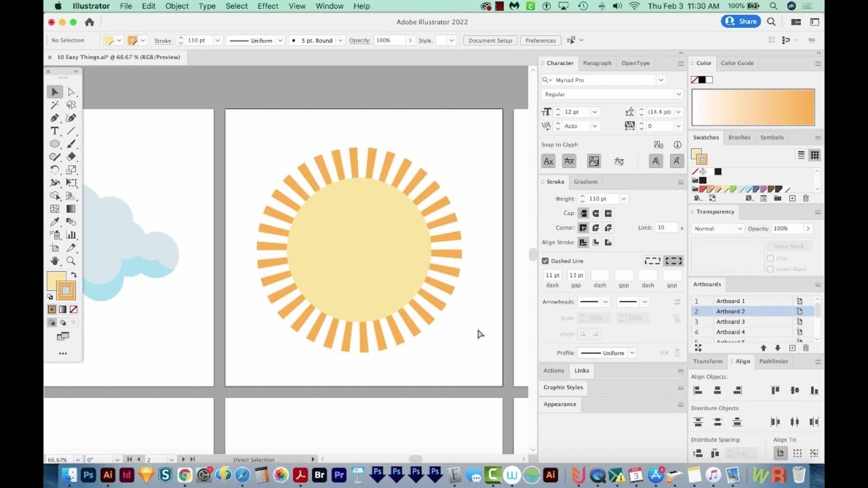868x488 pixels.
Task: Click the Document Setup button
Action: (x=490, y=41)
